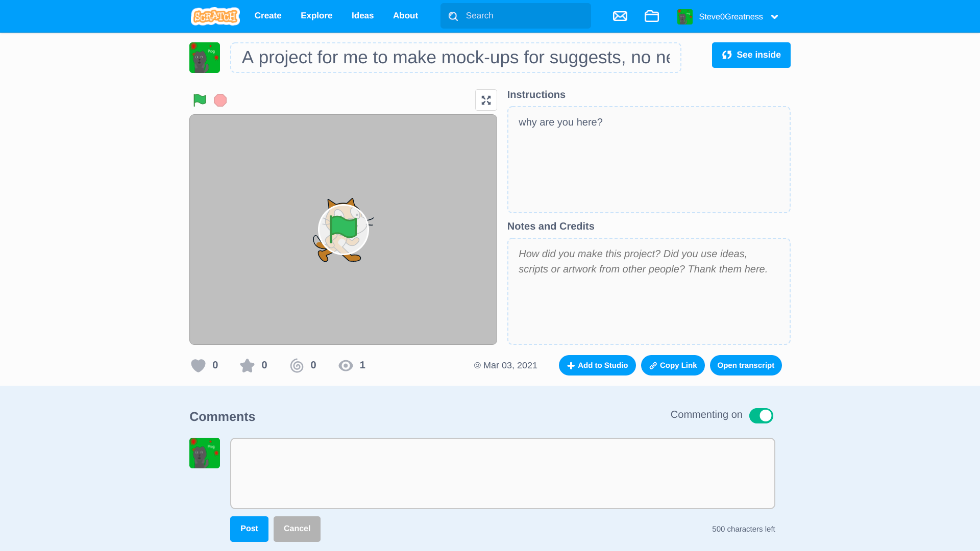Enable or disable project visibility toggle
This screenshot has height=551, width=980.
[761, 415]
